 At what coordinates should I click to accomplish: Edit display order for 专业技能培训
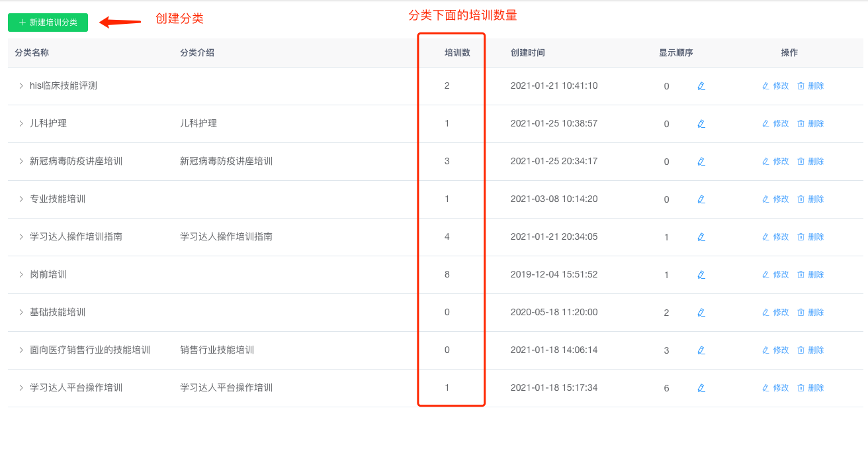coord(701,199)
